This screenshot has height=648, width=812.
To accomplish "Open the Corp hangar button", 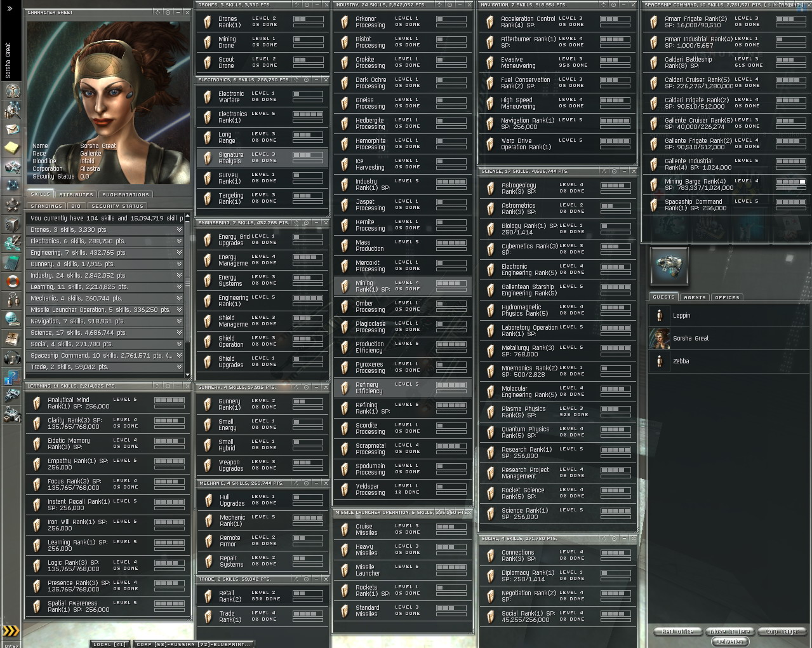I will pyautogui.click(x=782, y=631).
